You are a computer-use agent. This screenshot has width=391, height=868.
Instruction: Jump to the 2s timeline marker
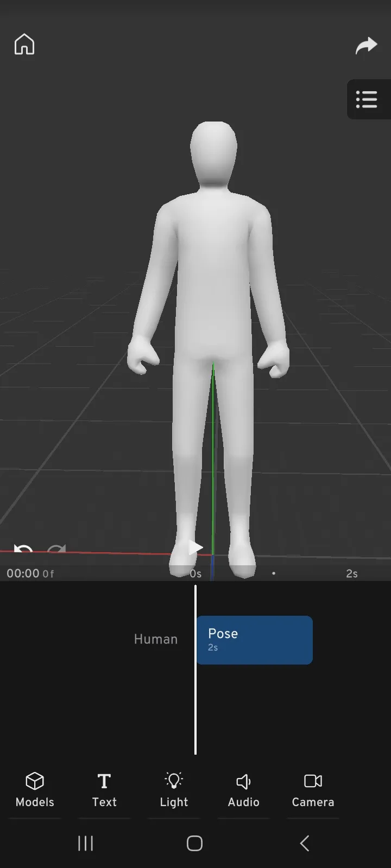pyautogui.click(x=352, y=573)
